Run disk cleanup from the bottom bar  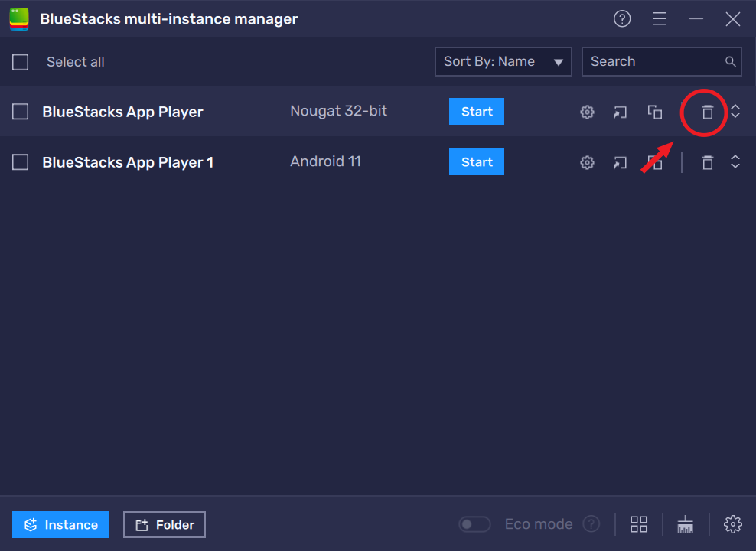pyautogui.click(x=685, y=524)
